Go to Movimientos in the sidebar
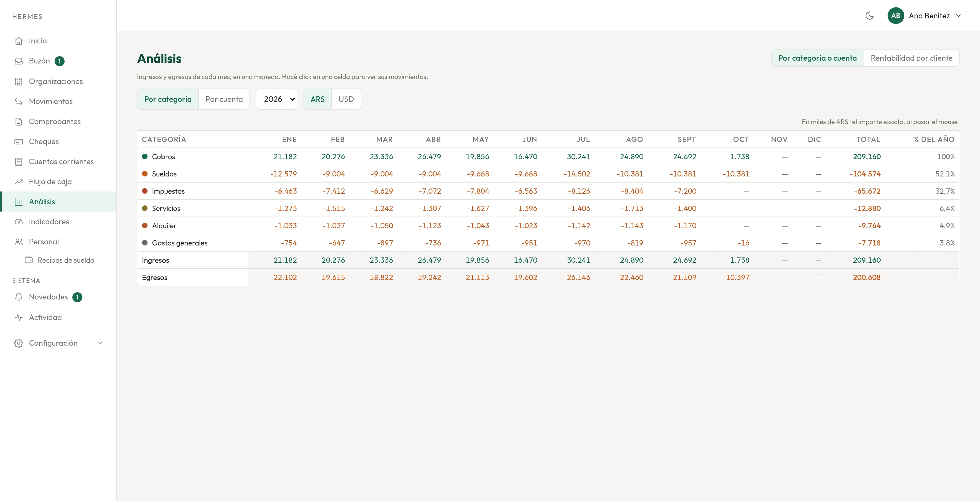 click(51, 101)
